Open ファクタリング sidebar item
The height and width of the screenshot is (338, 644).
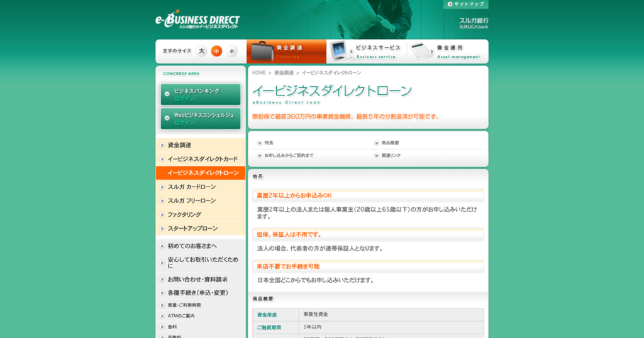[x=201, y=215]
